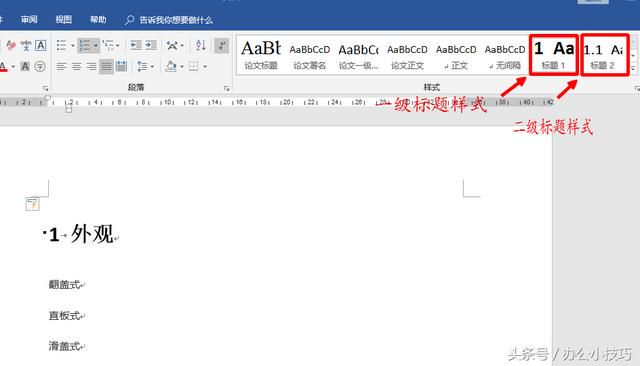640x366 pixels.
Task: Open the borders dropdown arrow
Action: pyautogui.click(x=205, y=67)
